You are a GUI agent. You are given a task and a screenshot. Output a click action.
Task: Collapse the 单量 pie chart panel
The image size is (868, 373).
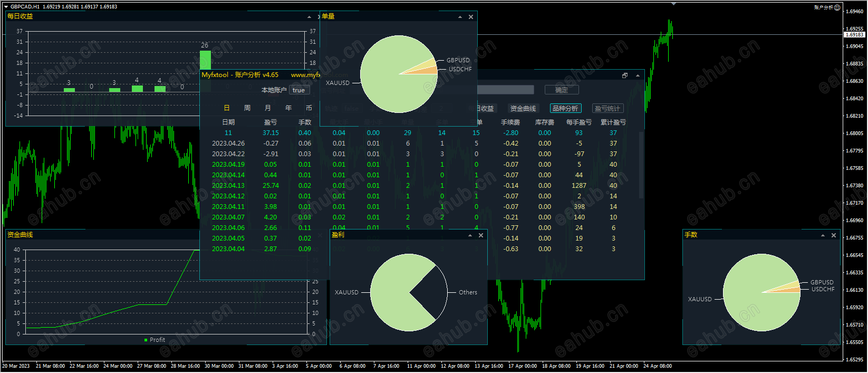[460, 17]
